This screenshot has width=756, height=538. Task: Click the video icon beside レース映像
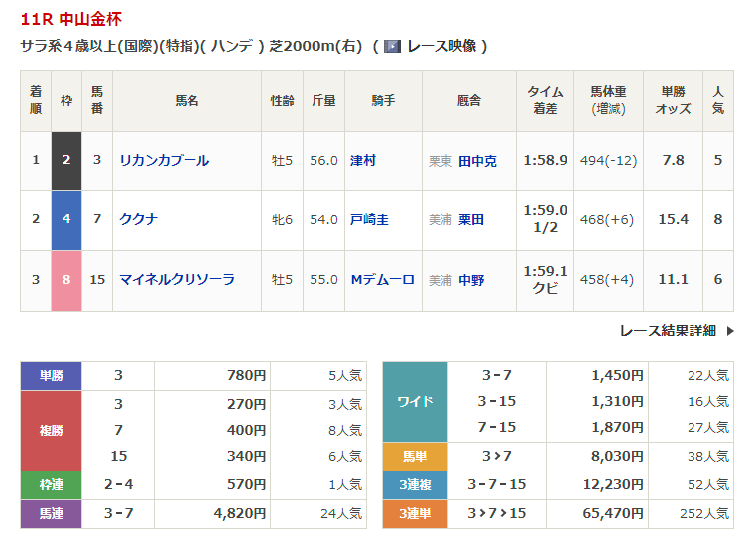click(393, 46)
